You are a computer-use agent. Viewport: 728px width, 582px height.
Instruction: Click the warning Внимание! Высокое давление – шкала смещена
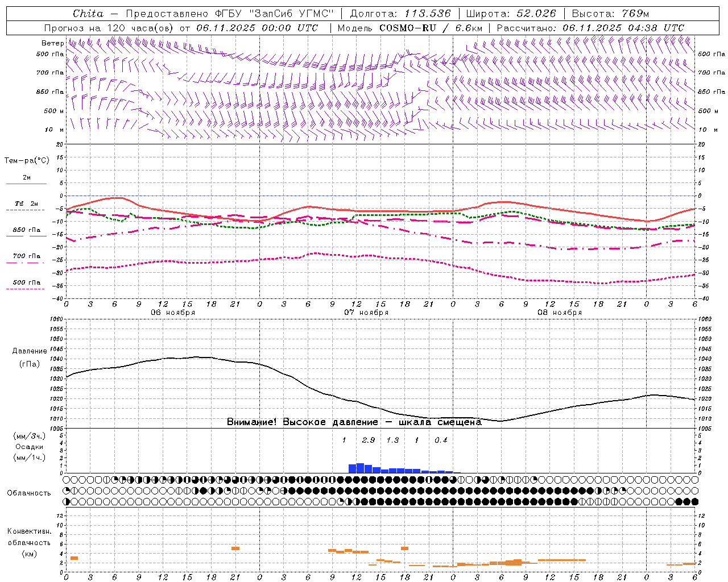[354, 422]
